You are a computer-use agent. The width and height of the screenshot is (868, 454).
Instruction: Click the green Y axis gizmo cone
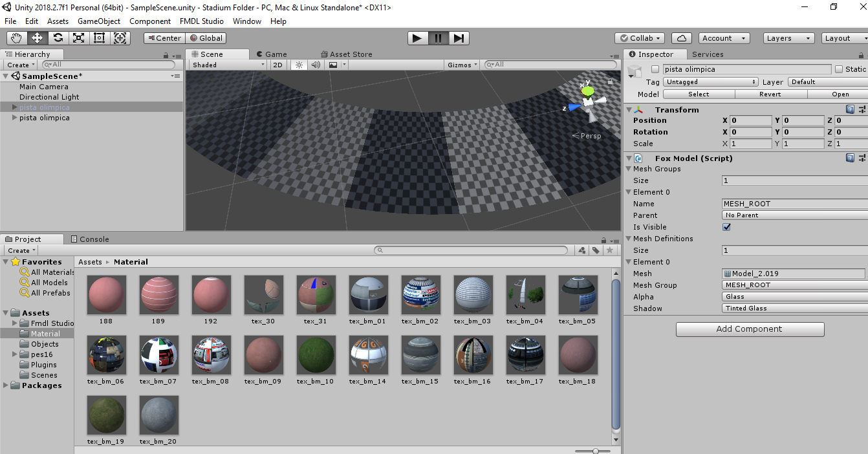[x=587, y=91]
